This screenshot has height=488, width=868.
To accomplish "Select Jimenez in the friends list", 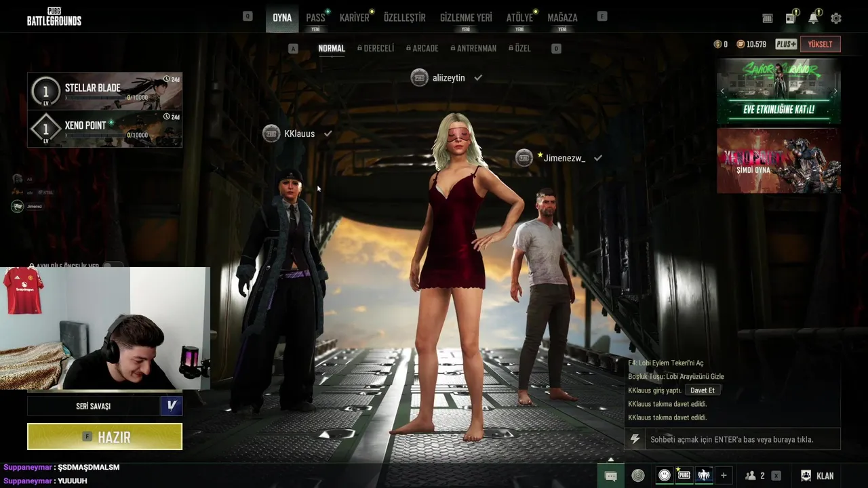I will 27,206.
